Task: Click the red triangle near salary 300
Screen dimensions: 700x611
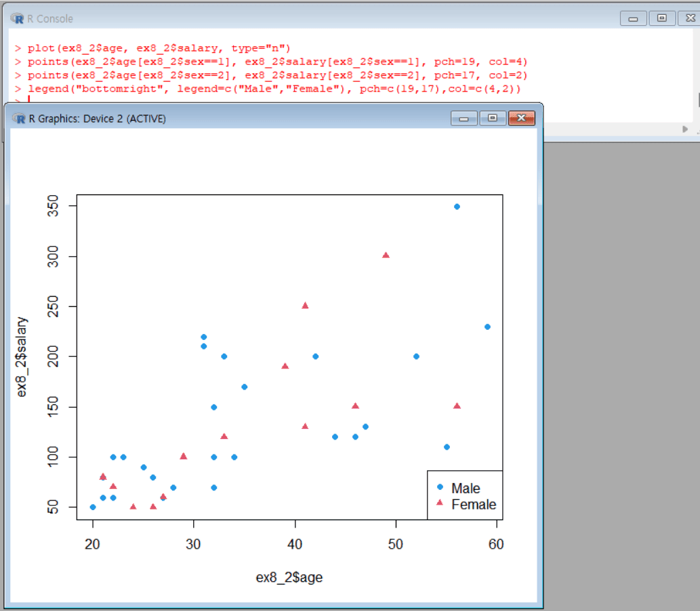Action: 386,255
